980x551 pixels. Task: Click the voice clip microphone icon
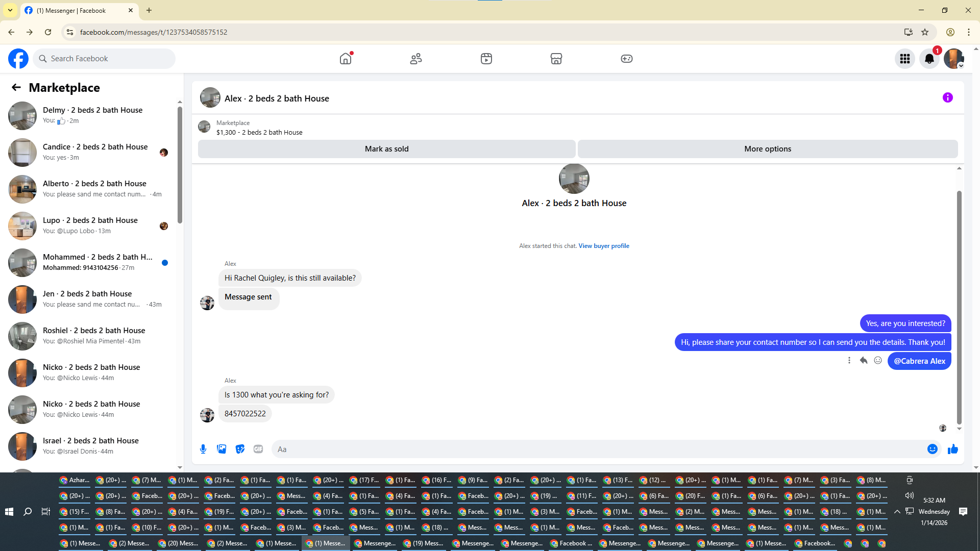203,449
